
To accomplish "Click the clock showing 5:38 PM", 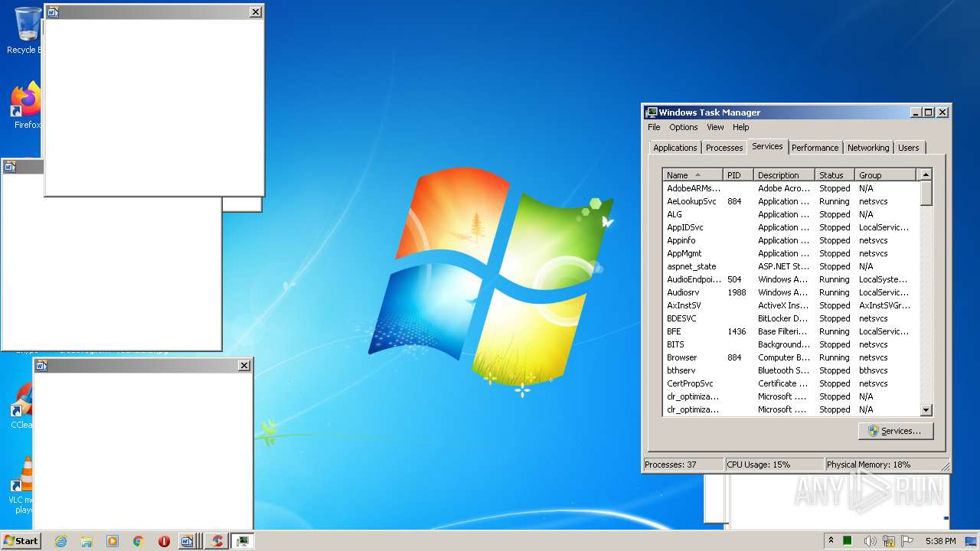I will 940,541.
